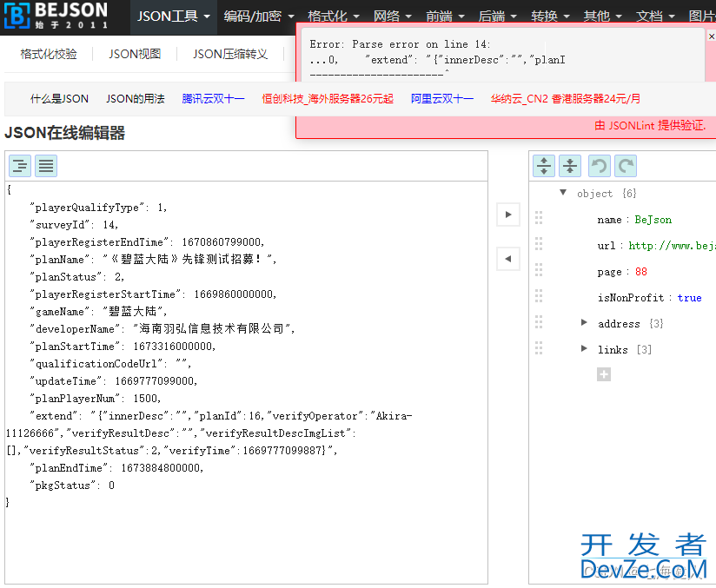The height and width of the screenshot is (588, 716).
Task: Open the 编码/加密 menu
Action: tap(258, 17)
